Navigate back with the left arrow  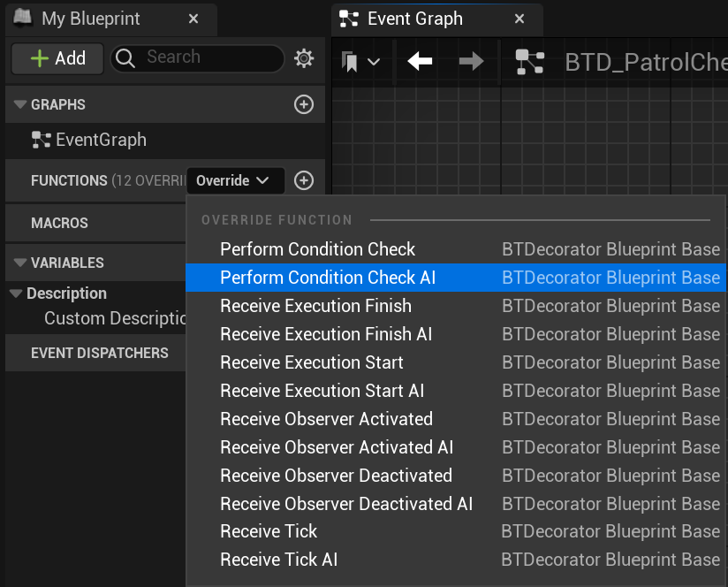tap(420, 61)
